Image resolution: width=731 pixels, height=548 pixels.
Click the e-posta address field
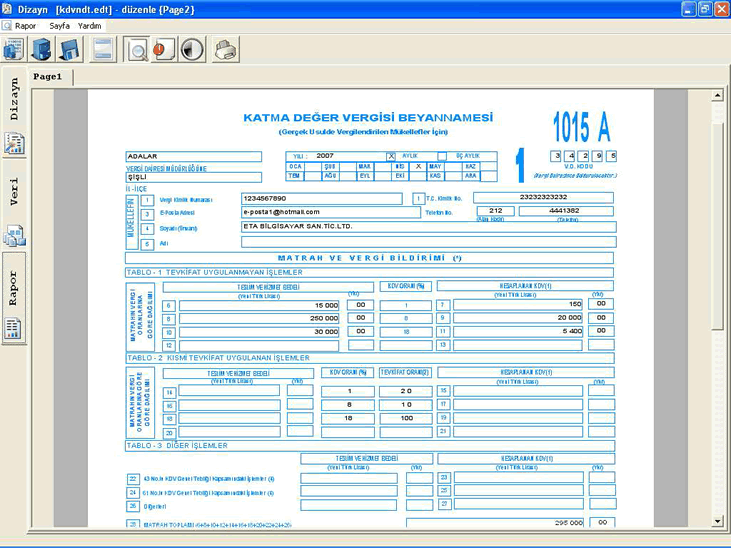click(330, 212)
